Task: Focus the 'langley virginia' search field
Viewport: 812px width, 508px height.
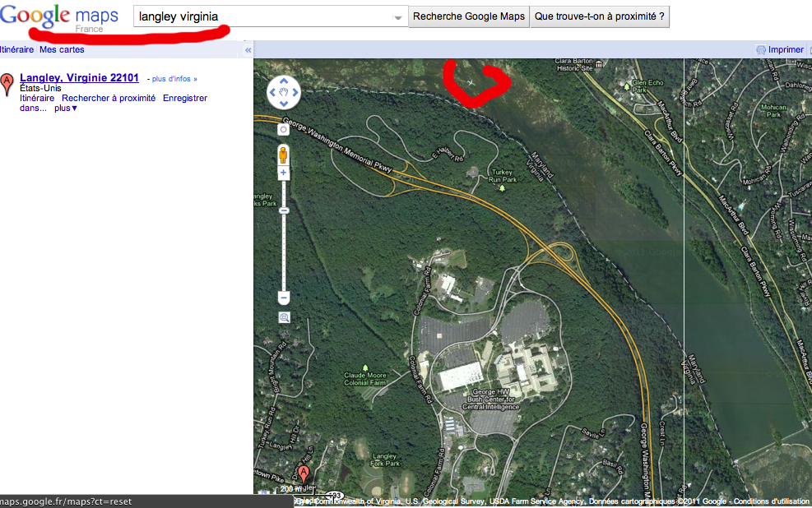Action: click(x=264, y=16)
